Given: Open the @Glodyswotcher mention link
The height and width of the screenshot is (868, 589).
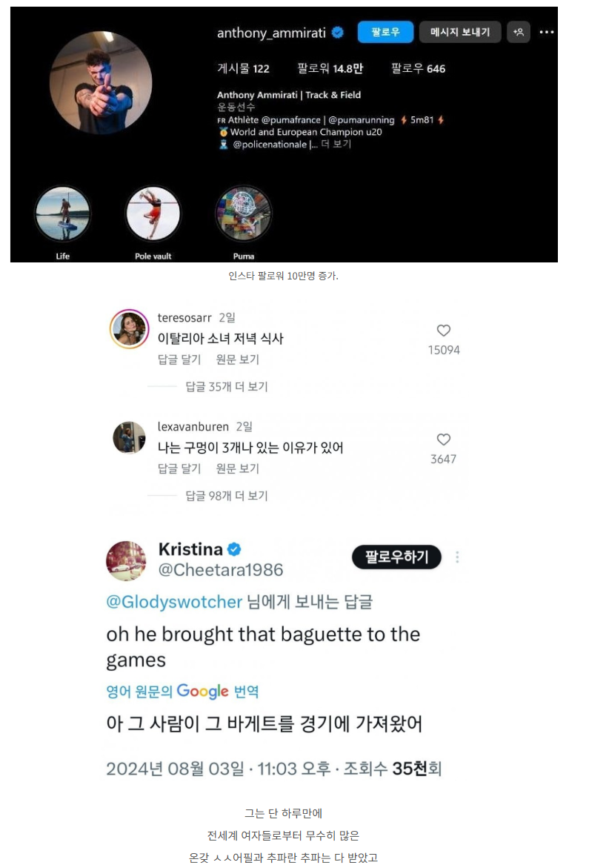Looking at the screenshot, I should pyautogui.click(x=174, y=602).
